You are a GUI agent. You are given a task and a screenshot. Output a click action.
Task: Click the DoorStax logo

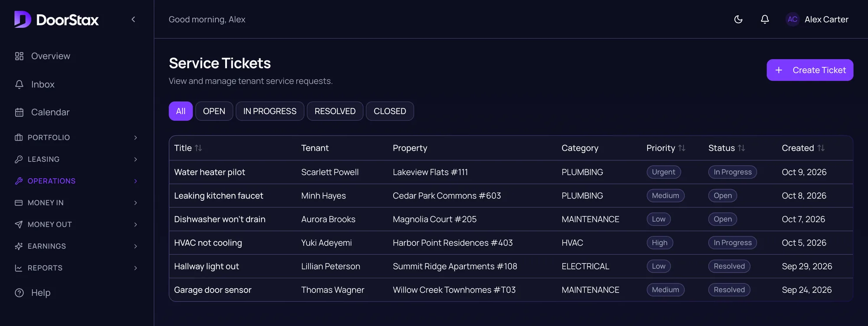point(56,20)
